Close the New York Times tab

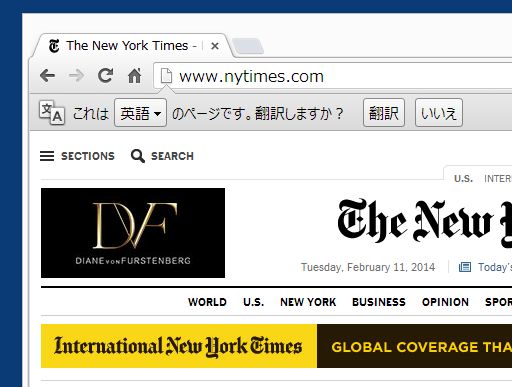click(215, 46)
